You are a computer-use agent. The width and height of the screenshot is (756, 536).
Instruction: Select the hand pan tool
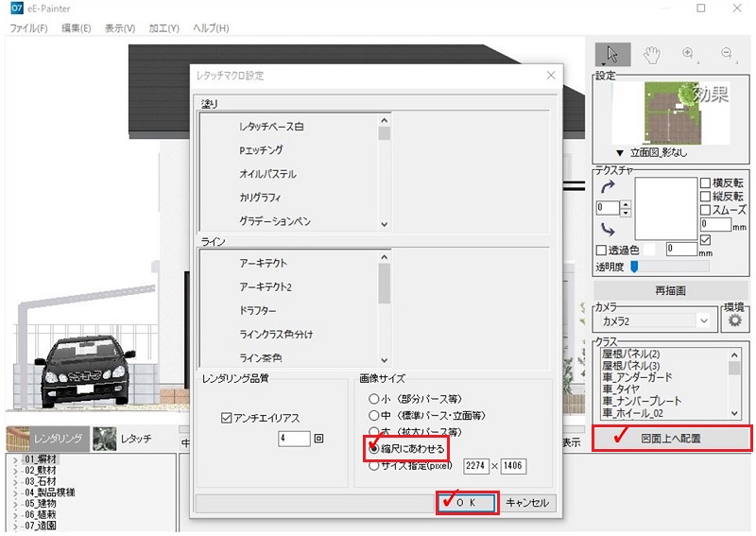[651, 55]
